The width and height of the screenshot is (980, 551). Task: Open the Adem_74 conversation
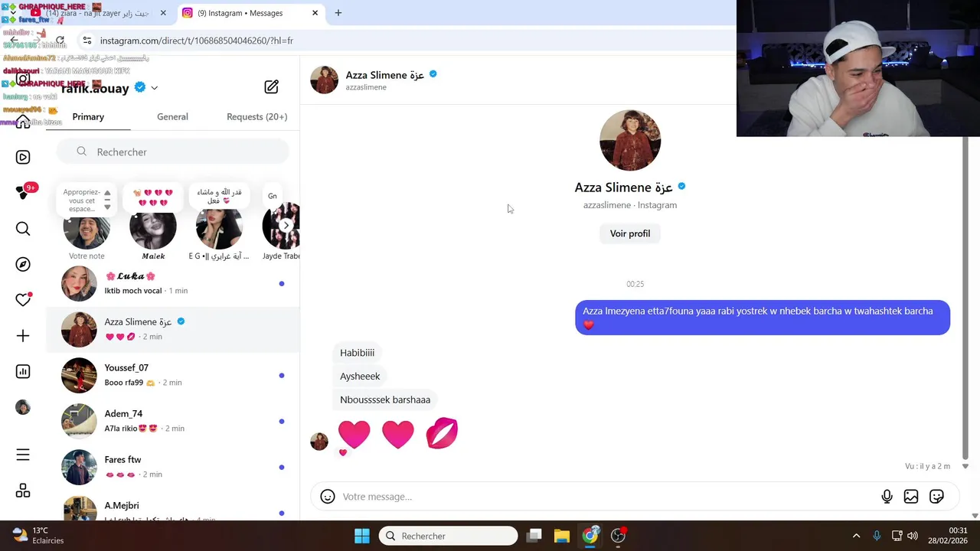[172, 421]
